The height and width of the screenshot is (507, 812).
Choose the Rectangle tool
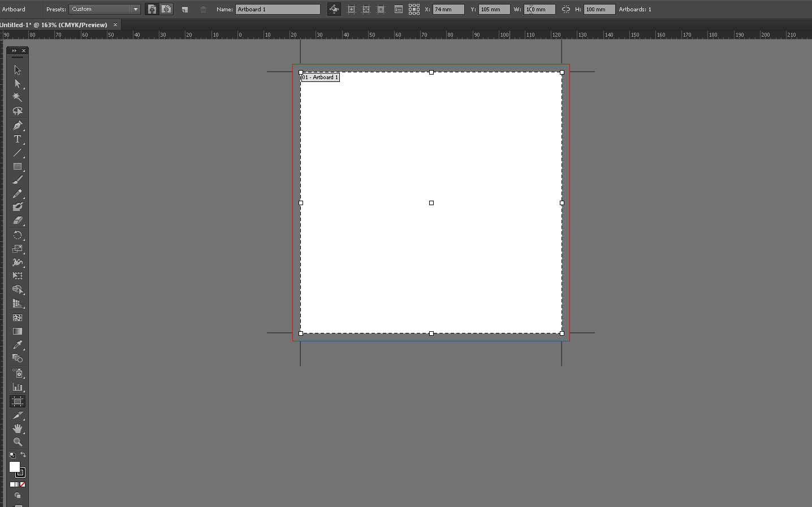[17, 167]
